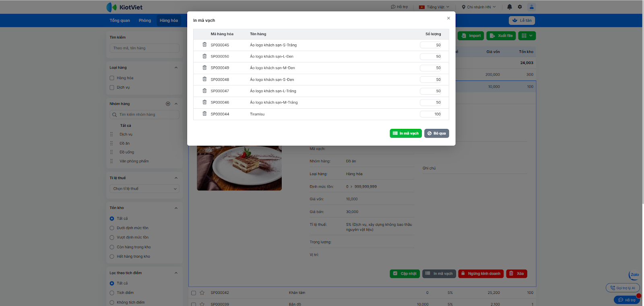
Task: Add a new group with plus icon
Action: pyautogui.click(x=168, y=103)
